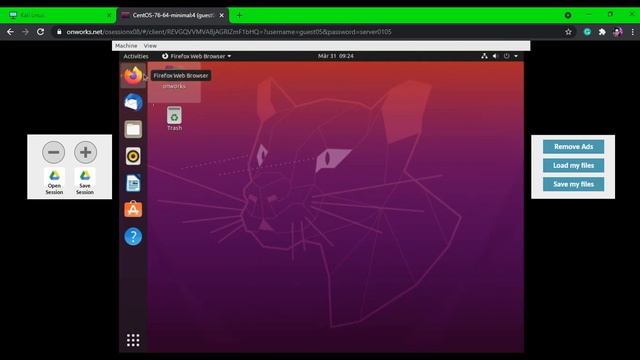Image resolution: width=640 pixels, height=360 pixels.
Task: Zoom out with the minus button
Action: [x=53, y=152]
